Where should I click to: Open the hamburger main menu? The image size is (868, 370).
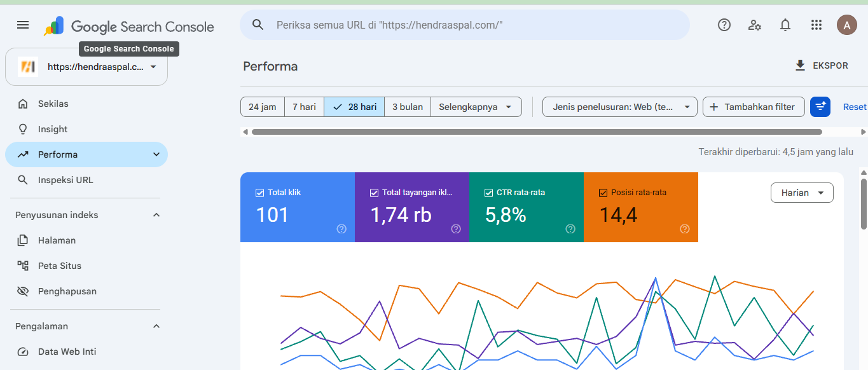tap(23, 25)
